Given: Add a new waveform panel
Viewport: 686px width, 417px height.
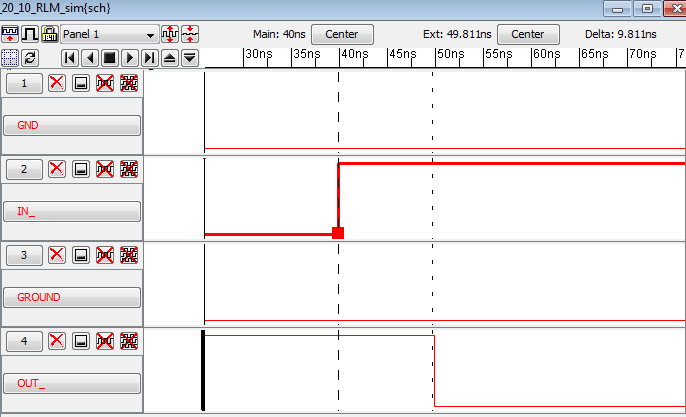Looking at the screenshot, I should (10, 34).
